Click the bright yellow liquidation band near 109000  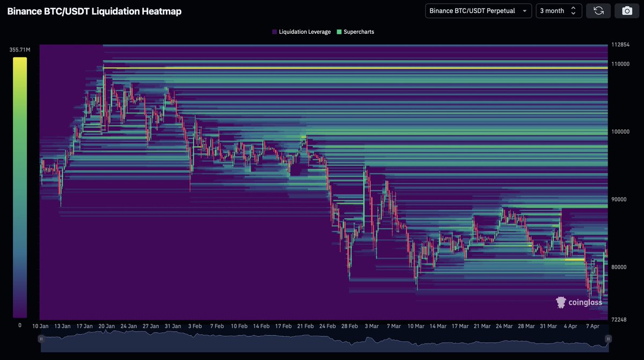[x=354, y=68]
